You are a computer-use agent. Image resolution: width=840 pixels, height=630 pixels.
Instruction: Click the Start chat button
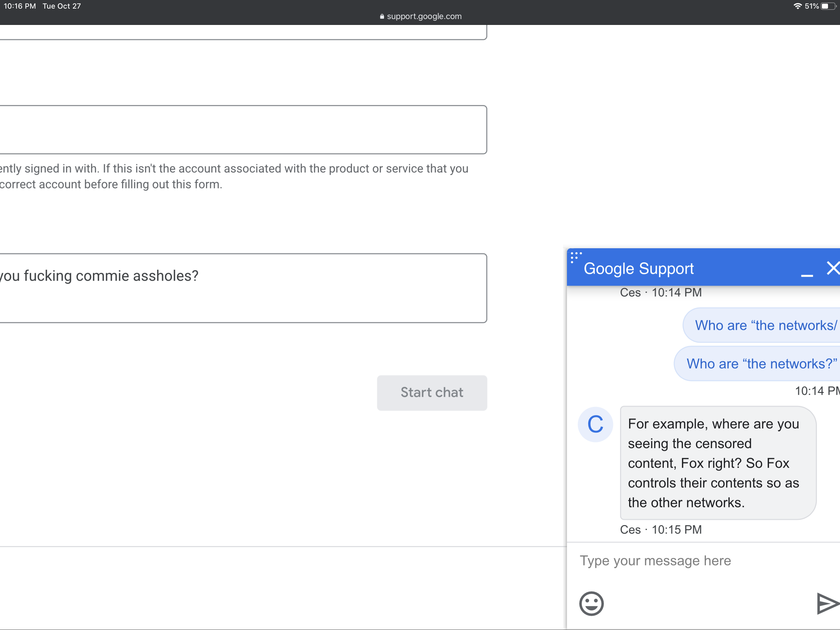432,393
